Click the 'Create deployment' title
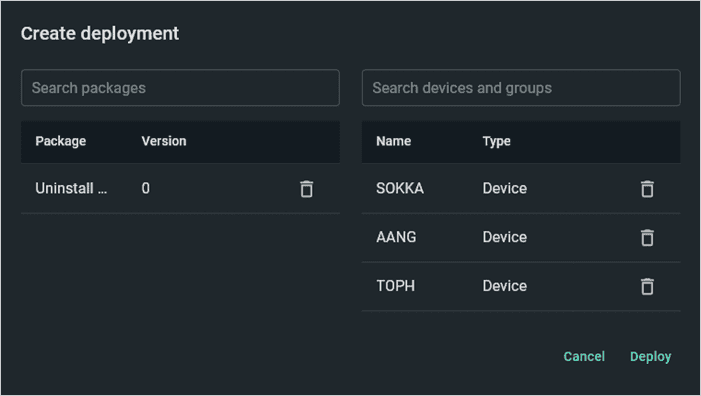 pyautogui.click(x=100, y=34)
